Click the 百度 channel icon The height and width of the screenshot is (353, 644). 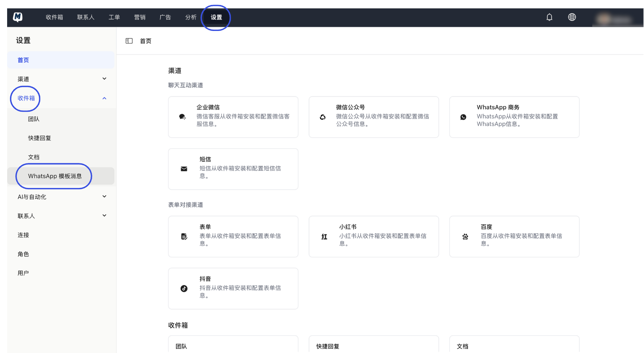(x=465, y=236)
